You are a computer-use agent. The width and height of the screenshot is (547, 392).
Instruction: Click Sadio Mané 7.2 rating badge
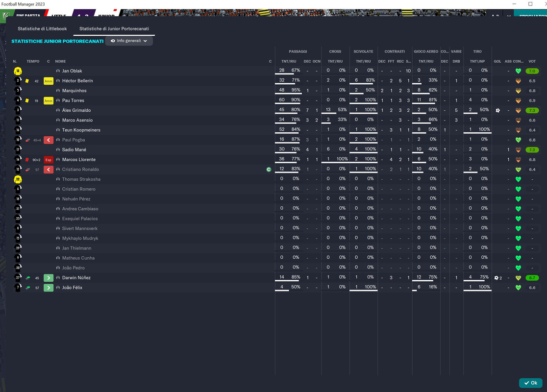532,150
